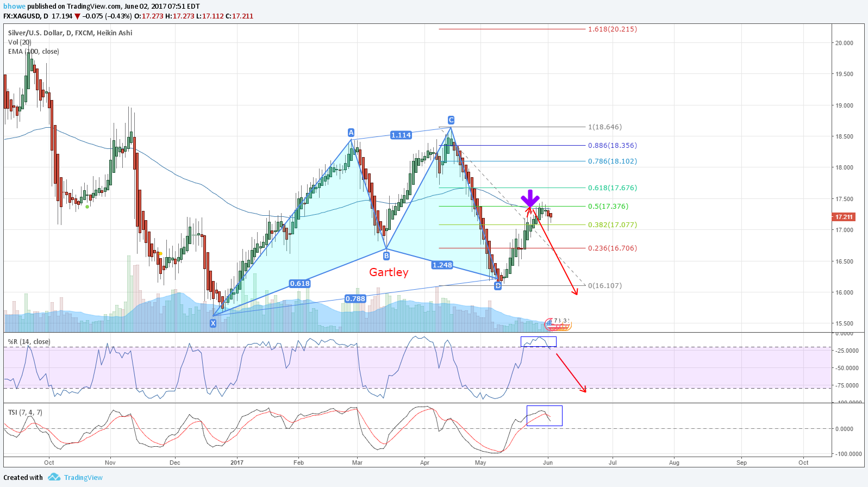Select Fibonacci level 0.886(18.356)
The image size is (868, 487).
pyautogui.click(x=613, y=146)
